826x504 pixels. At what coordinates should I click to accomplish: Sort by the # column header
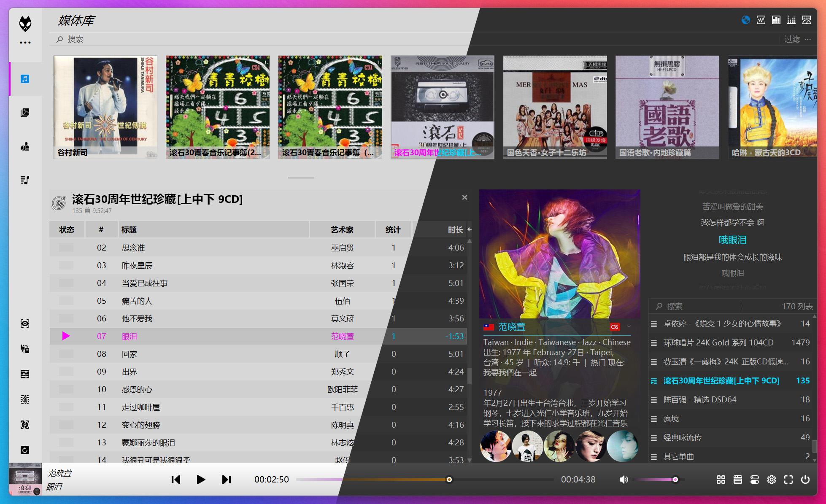101,230
